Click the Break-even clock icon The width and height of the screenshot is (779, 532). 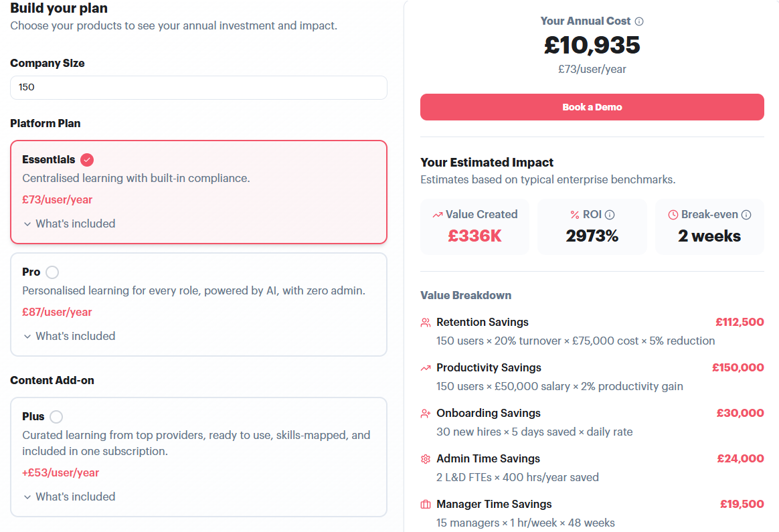(x=673, y=215)
